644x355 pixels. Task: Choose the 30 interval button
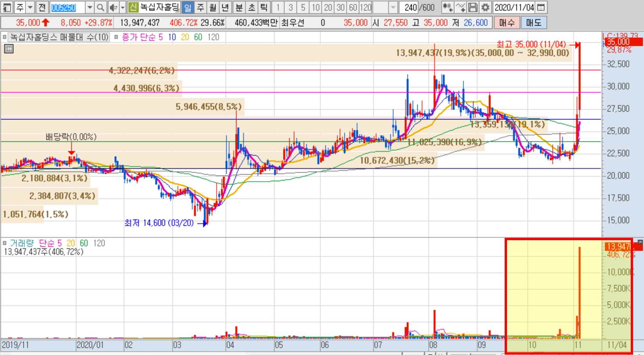coord(340,7)
